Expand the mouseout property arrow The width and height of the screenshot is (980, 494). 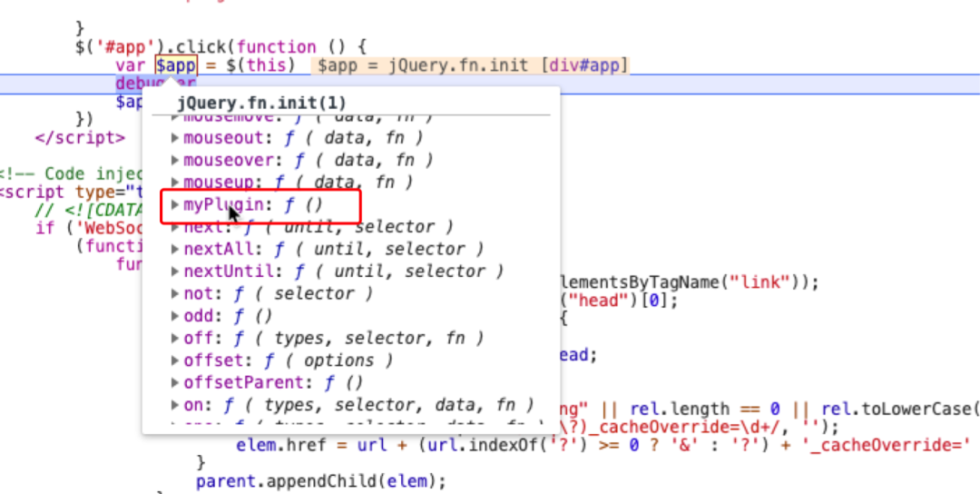coord(176,137)
